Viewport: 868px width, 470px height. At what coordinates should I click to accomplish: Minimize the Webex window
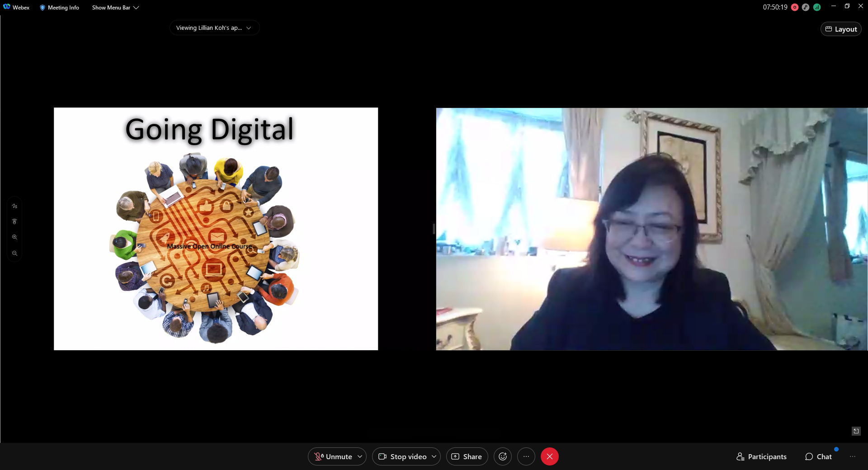pos(833,6)
